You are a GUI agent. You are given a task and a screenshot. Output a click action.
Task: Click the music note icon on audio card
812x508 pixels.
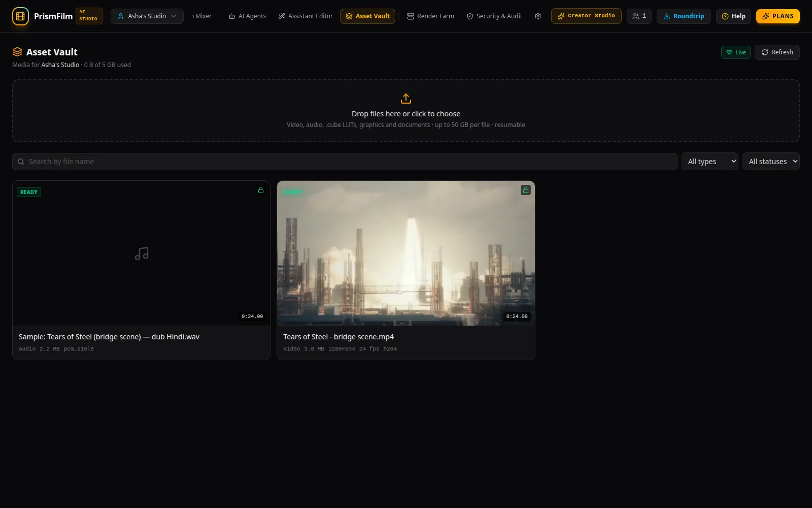[x=142, y=253]
